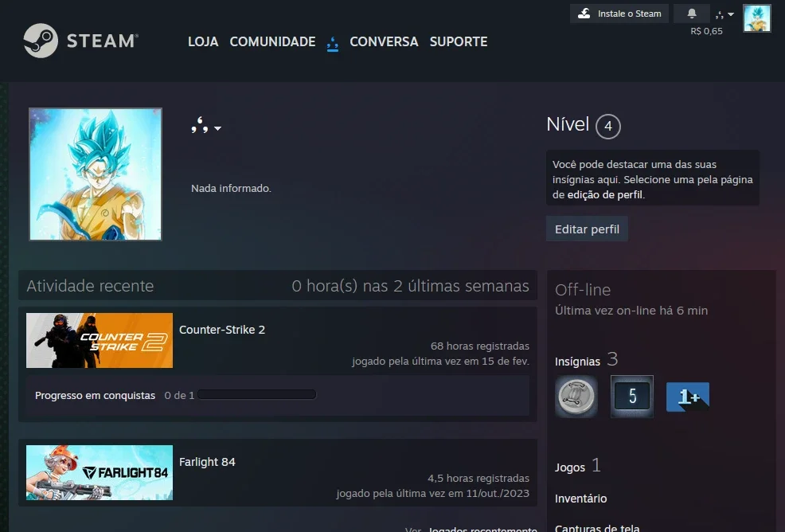Image resolution: width=785 pixels, height=532 pixels.
Task: Click the Off-line status text
Action: (x=583, y=290)
